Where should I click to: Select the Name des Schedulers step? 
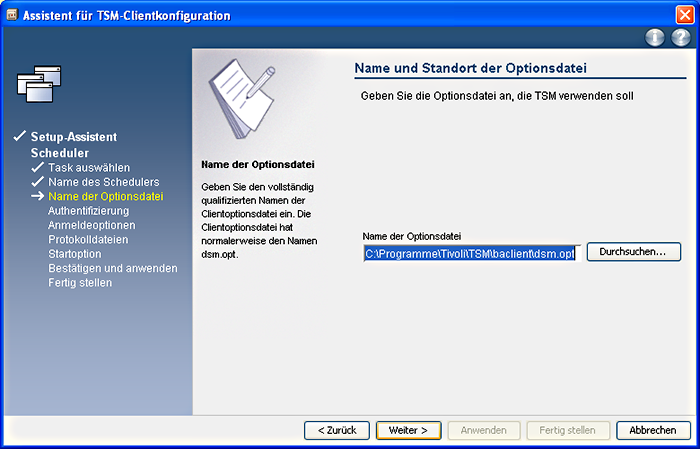point(103,182)
